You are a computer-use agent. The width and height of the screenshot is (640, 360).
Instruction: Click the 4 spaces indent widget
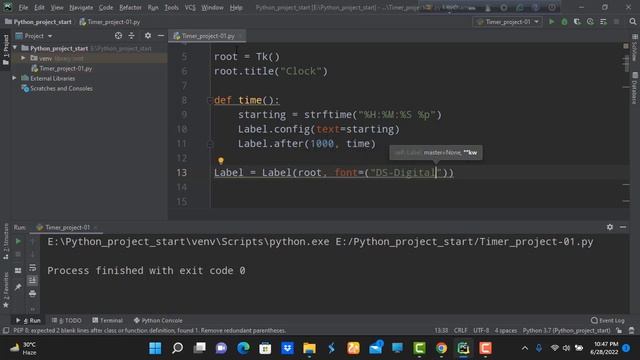click(506, 331)
